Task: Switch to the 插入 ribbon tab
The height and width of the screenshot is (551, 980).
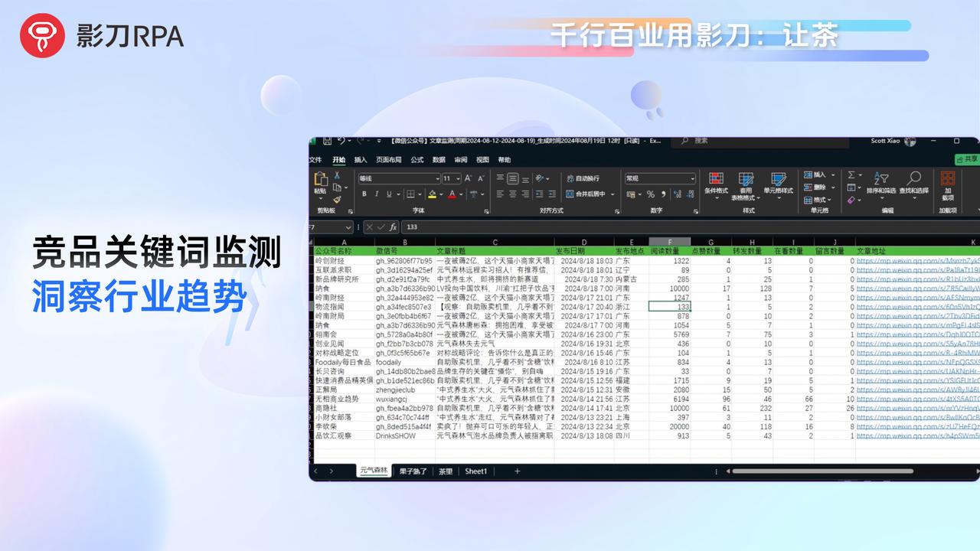Action: (x=361, y=160)
